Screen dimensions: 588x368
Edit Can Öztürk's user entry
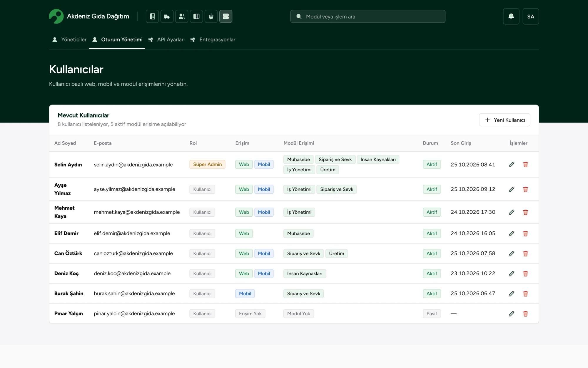[x=512, y=253]
